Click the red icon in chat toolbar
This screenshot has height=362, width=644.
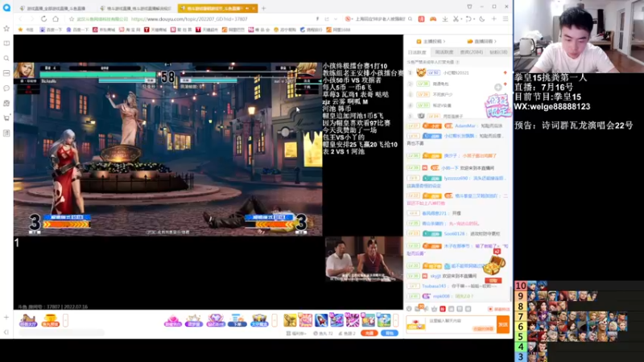click(442, 309)
